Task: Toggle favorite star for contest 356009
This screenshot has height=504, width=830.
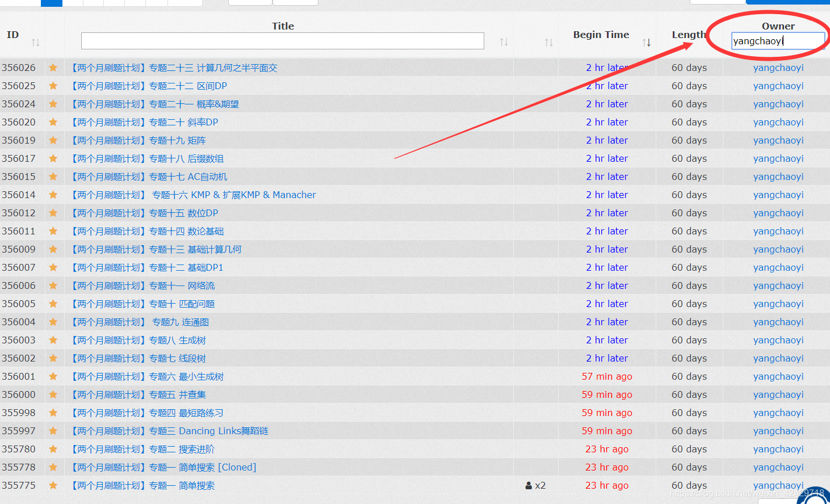Action: point(53,249)
